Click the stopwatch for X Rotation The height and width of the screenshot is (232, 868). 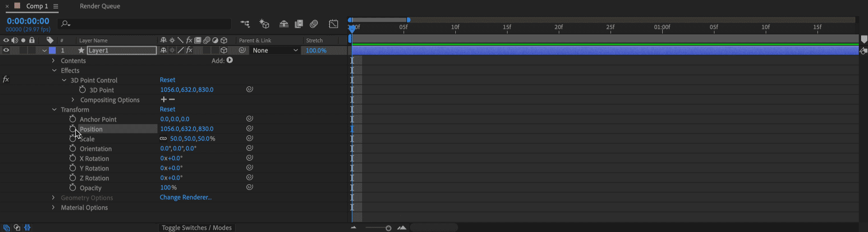click(x=72, y=158)
